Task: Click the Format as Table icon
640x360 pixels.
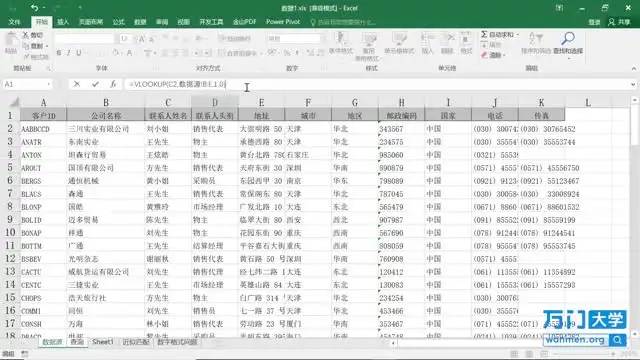Action: tap(369, 39)
